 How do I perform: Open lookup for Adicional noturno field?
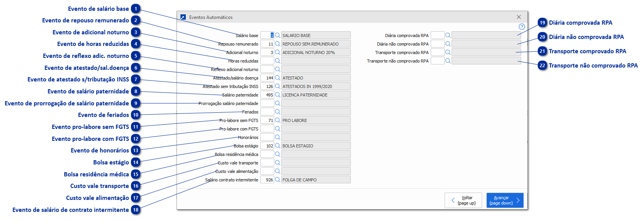[x=277, y=52]
